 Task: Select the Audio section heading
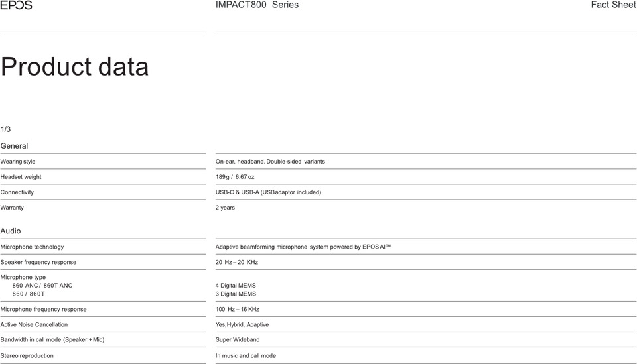11,231
